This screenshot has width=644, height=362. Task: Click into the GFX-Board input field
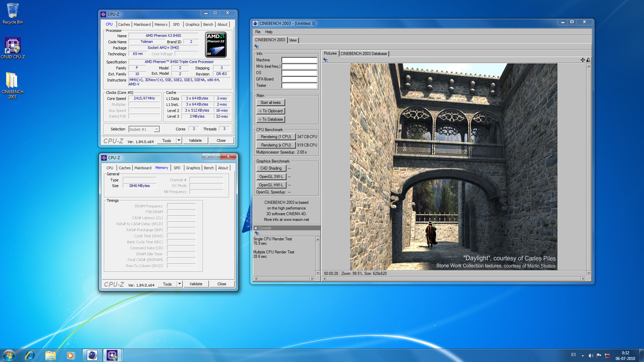[x=299, y=79]
